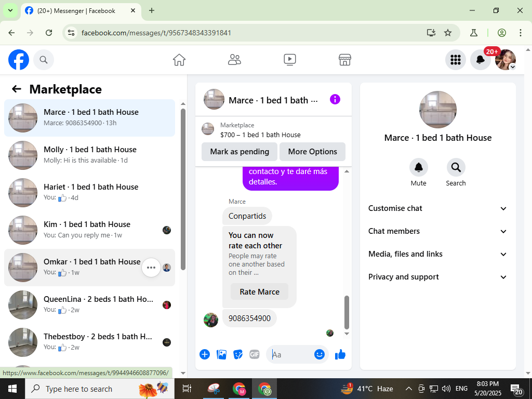Expand Privacy and support section
The height and width of the screenshot is (399, 532).
[437, 277]
